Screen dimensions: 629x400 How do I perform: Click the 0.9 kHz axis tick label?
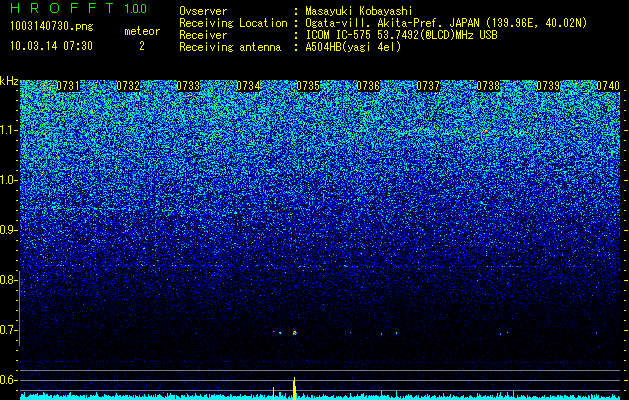coord(7,230)
